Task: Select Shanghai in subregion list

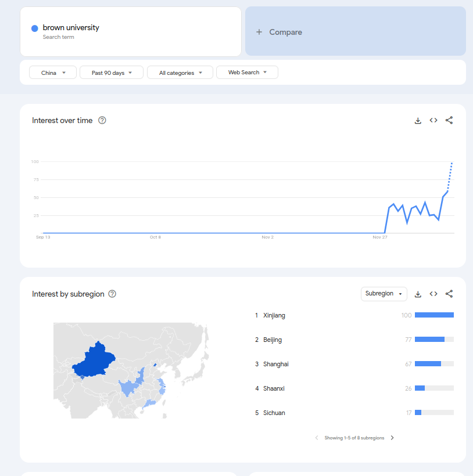Action: tap(276, 364)
